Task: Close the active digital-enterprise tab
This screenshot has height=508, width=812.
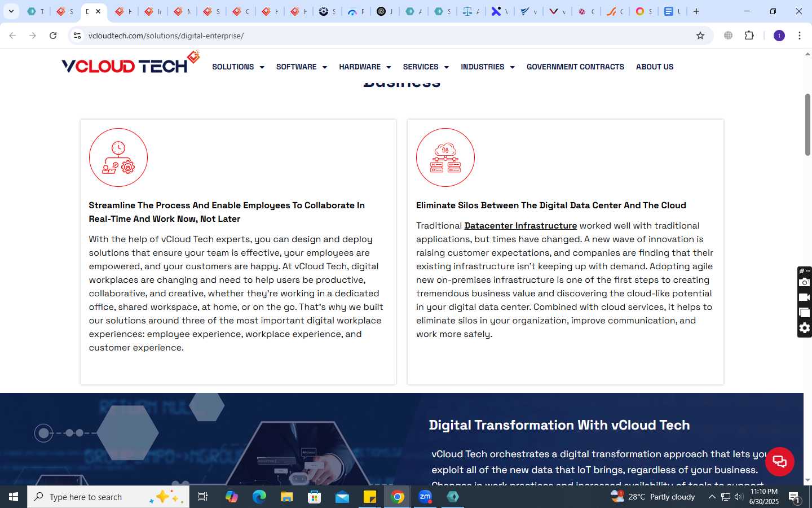Action: coord(98,11)
